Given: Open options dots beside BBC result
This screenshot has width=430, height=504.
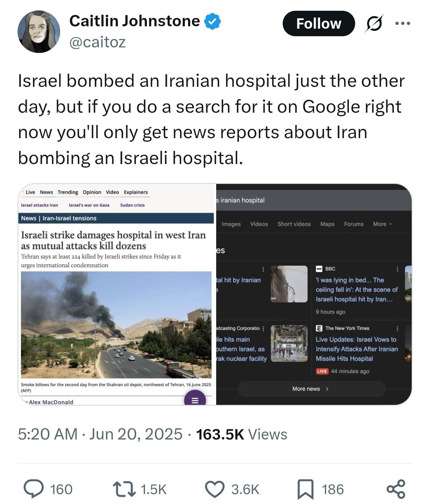Looking at the screenshot, I should click(397, 269).
